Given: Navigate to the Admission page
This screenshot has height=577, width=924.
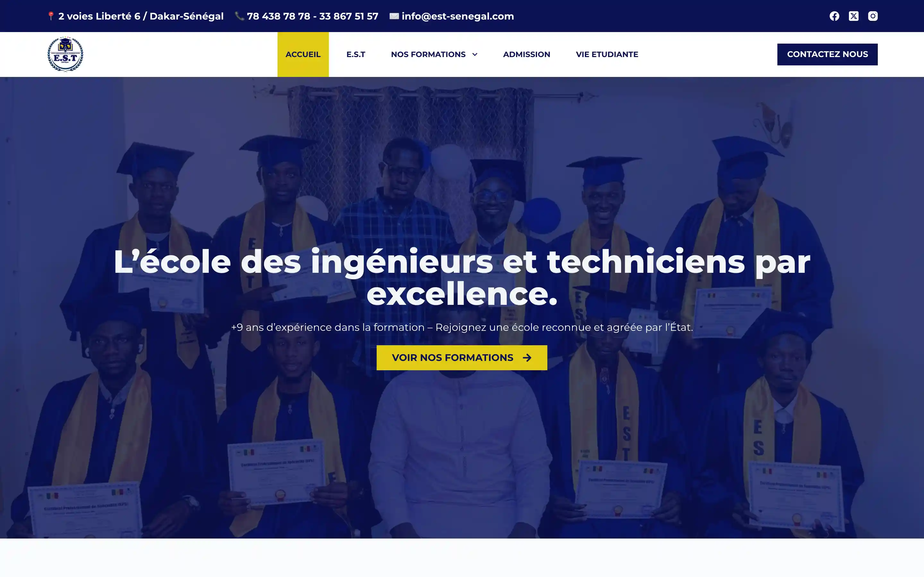Looking at the screenshot, I should 526,54.
